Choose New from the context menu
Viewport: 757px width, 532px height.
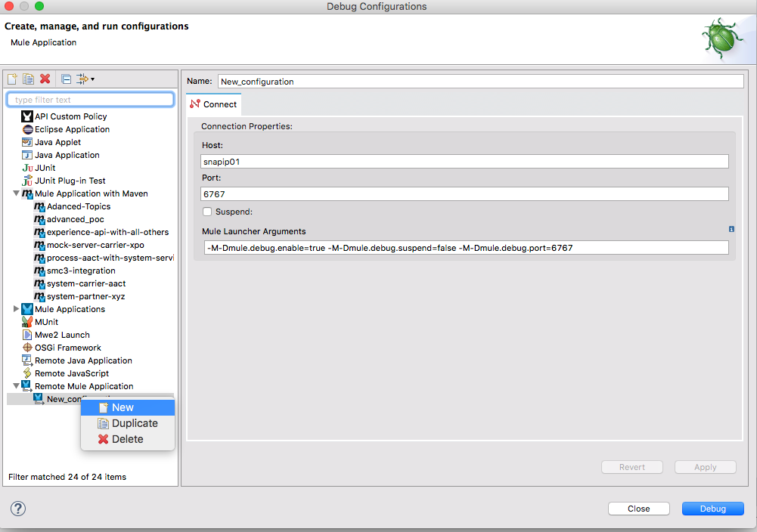123,407
